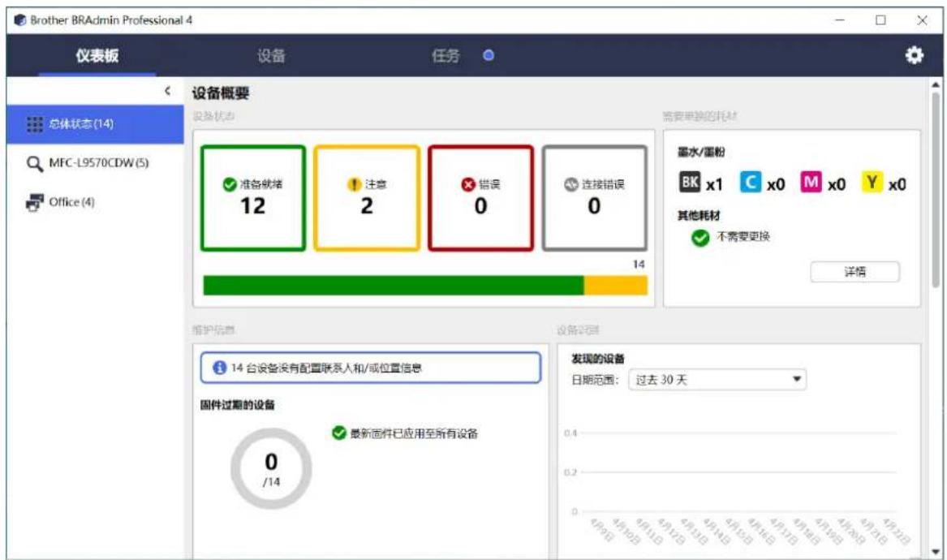Maximize the BRAdmin window
The width and height of the screenshot is (947, 560).
click(x=880, y=20)
